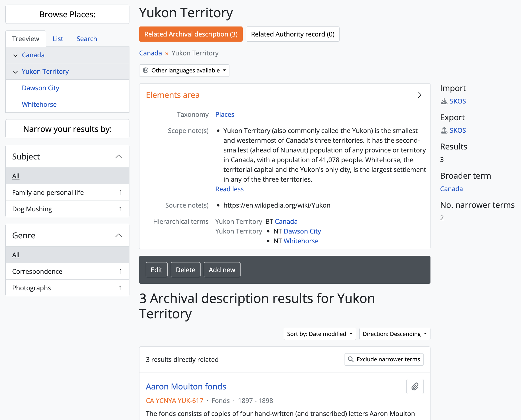The height and width of the screenshot is (420, 521).
Task: Filter by Dog Mushing subject
Action: point(32,209)
